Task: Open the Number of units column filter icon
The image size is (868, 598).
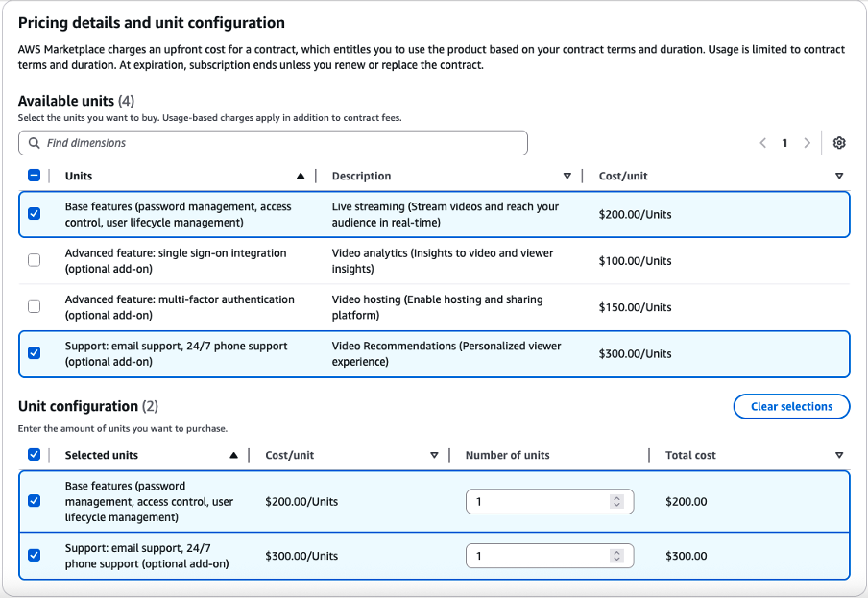Action: tap(639, 454)
